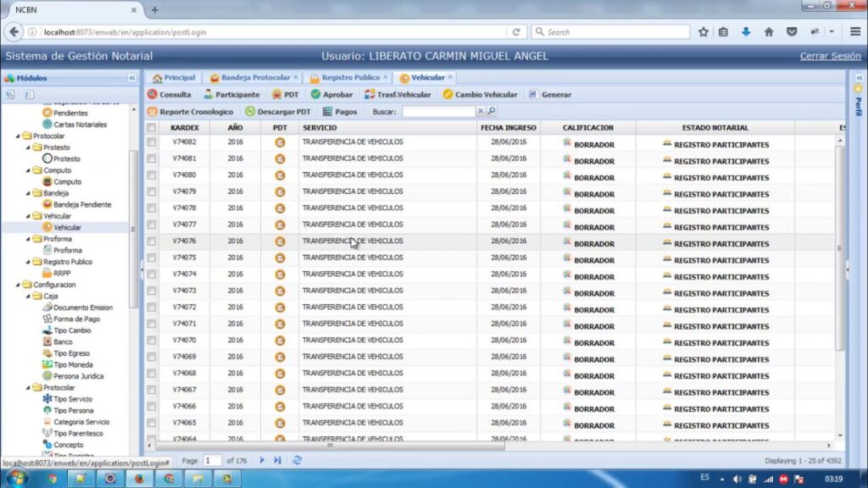The width and height of the screenshot is (868, 488).
Task: Collapse the Protocolar folder above Protesto
Action: 19,136
